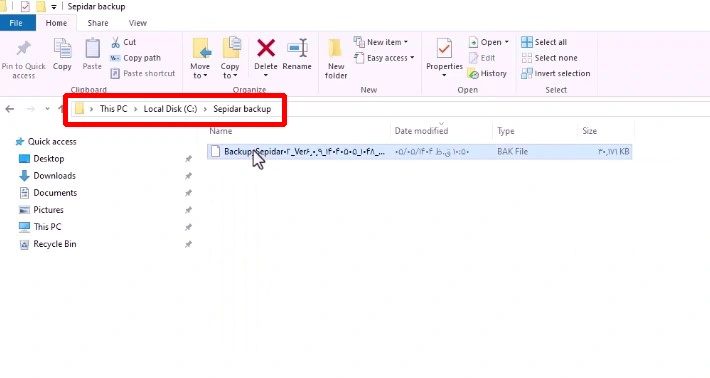The width and height of the screenshot is (710, 378).
Task: Open Downloads in Quick access pane
Action: click(54, 176)
